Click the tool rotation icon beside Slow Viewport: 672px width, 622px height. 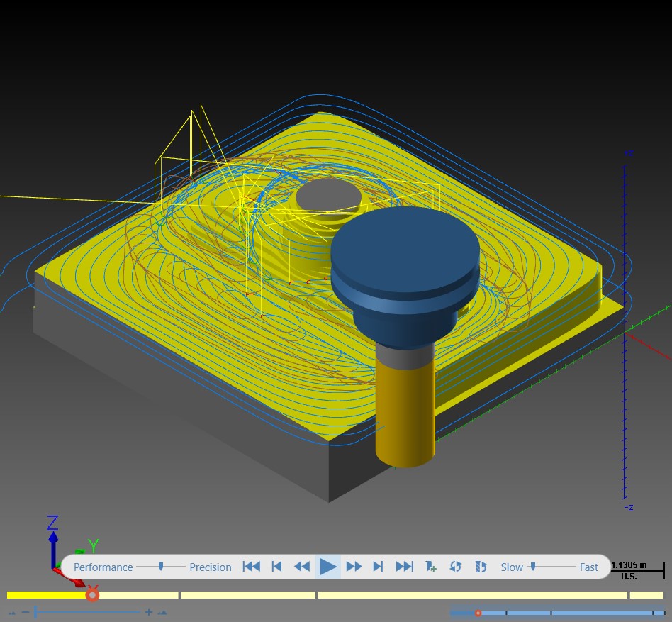tap(481, 567)
